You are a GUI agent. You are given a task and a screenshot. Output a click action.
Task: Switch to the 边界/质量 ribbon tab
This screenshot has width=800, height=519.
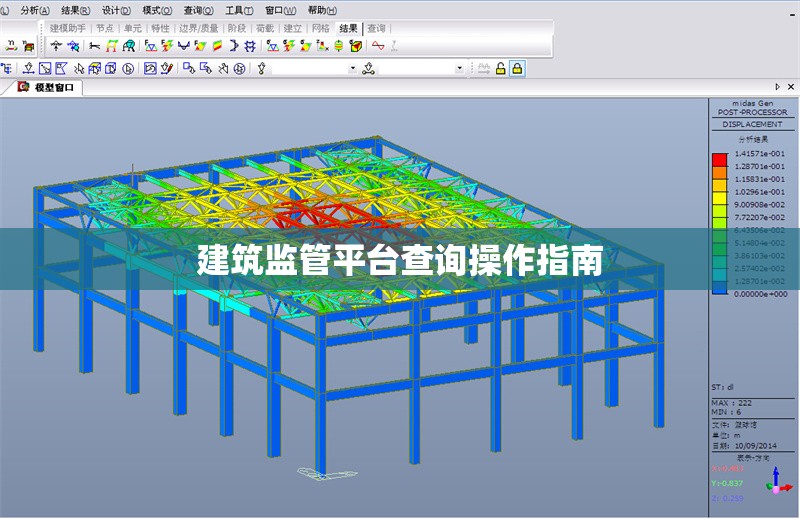tap(198, 28)
